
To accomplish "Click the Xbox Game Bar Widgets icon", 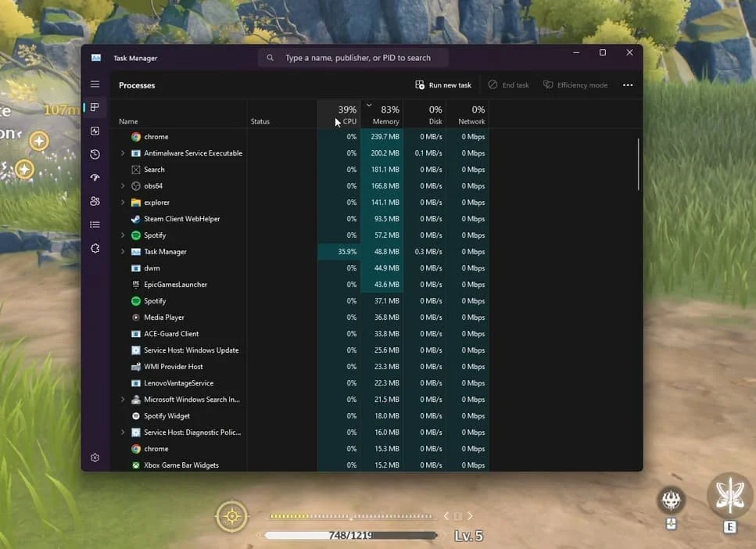I will (136, 465).
